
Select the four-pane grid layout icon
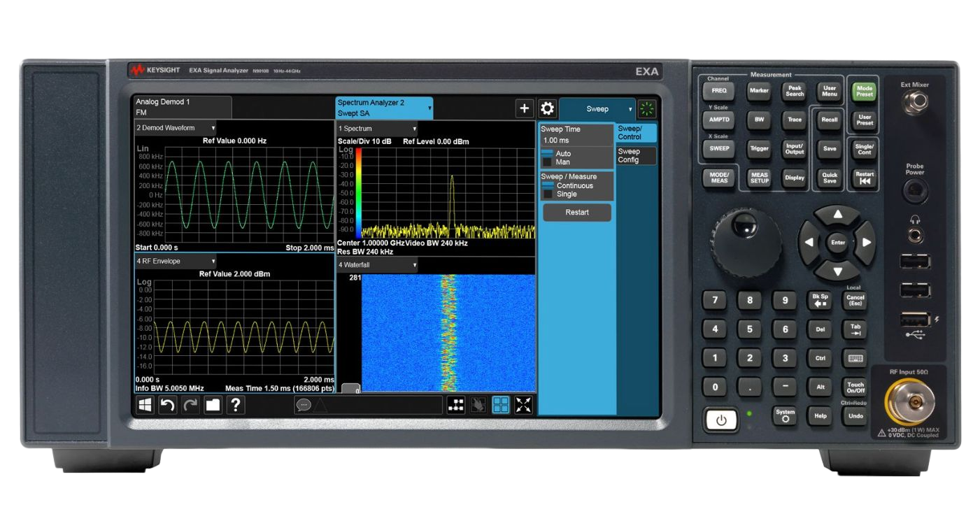point(501,405)
